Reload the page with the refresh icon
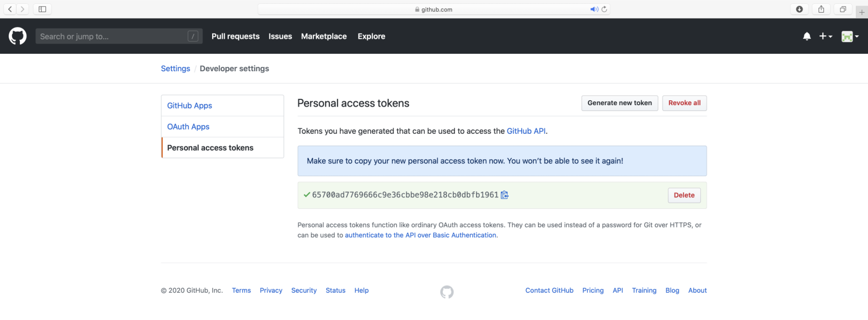 604,9
